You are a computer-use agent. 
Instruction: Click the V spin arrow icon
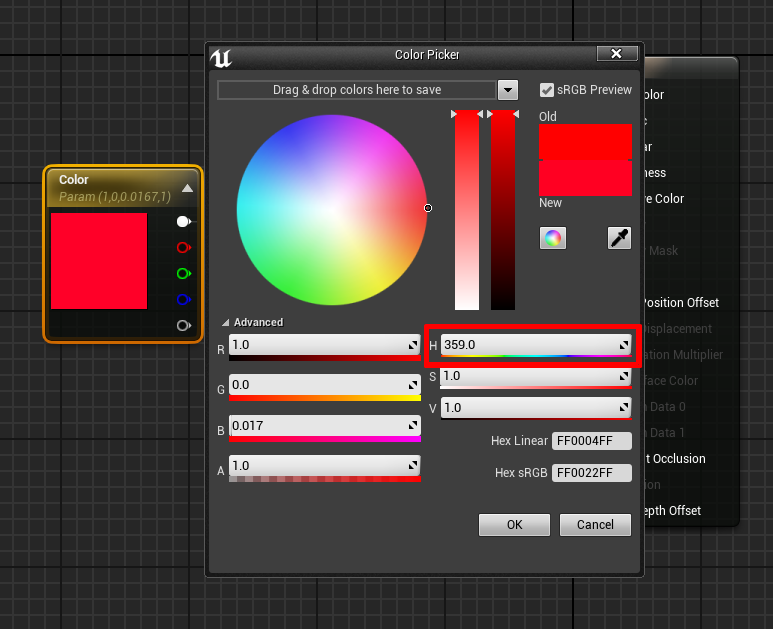pos(624,407)
